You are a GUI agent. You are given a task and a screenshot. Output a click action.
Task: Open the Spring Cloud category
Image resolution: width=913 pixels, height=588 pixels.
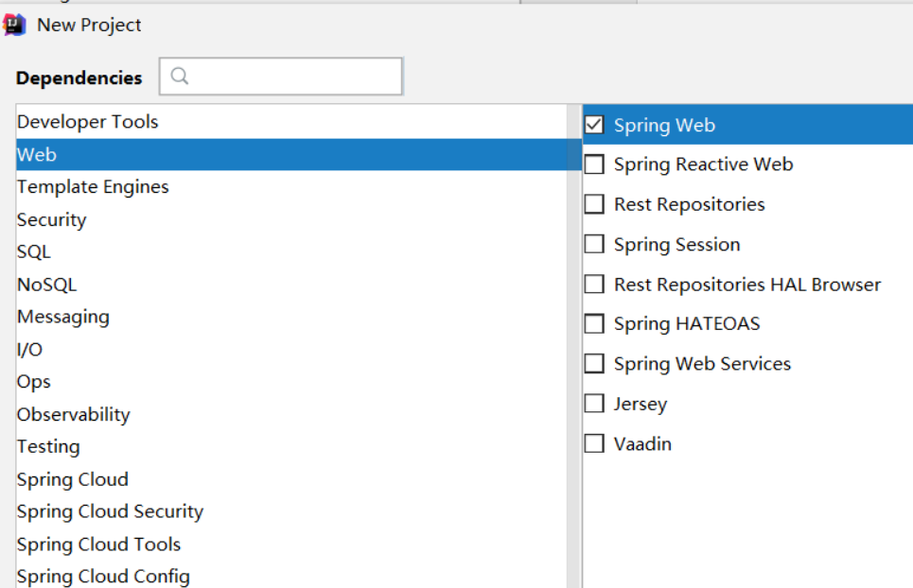(x=73, y=479)
